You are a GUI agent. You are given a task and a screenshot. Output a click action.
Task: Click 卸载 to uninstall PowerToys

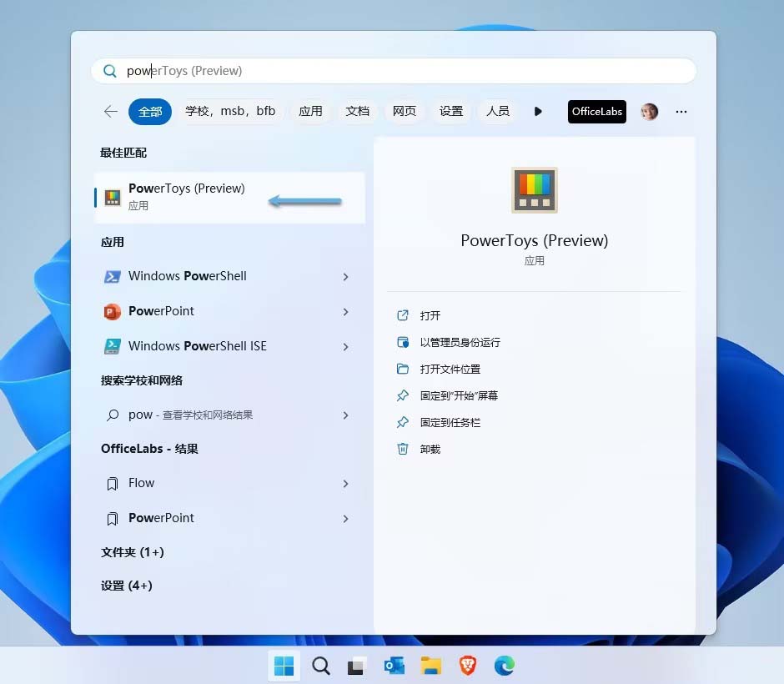click(430, 449)
